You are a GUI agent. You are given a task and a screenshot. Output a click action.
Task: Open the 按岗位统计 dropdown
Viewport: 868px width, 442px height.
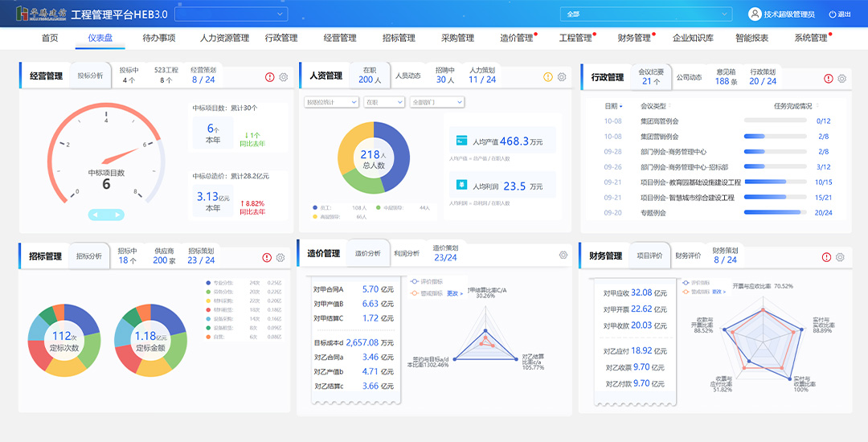(331, 102)
